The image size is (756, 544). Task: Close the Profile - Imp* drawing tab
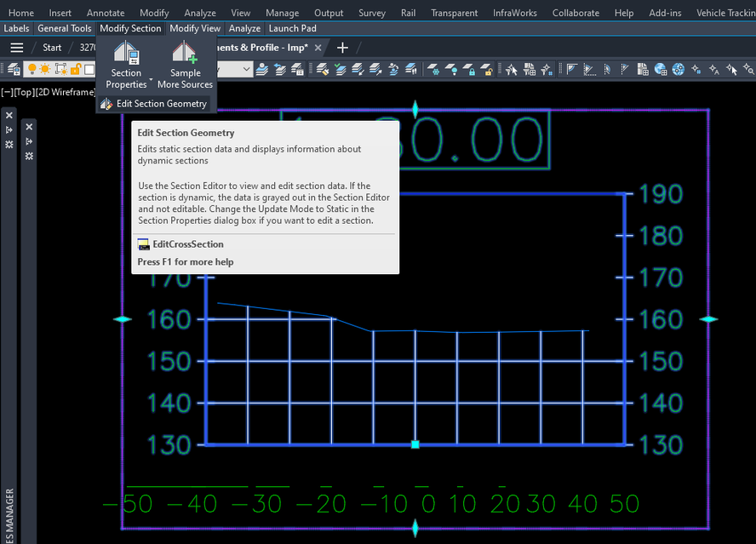tap(318, 48)
